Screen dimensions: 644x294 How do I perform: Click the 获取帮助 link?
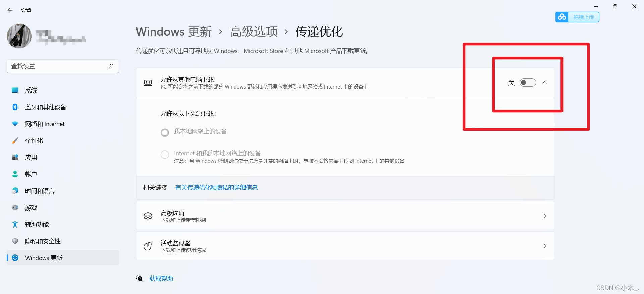[161, 278]
